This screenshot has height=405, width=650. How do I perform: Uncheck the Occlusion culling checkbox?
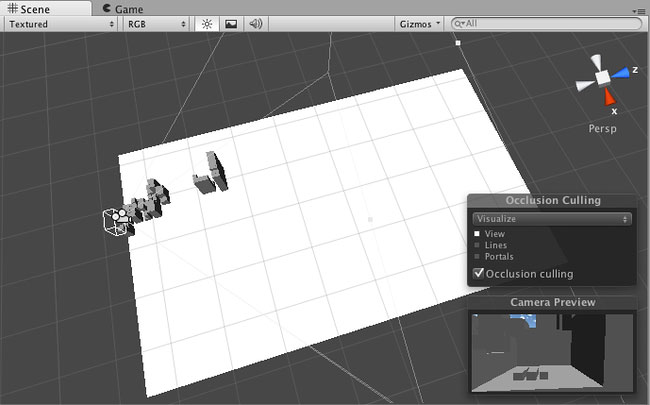479,273
